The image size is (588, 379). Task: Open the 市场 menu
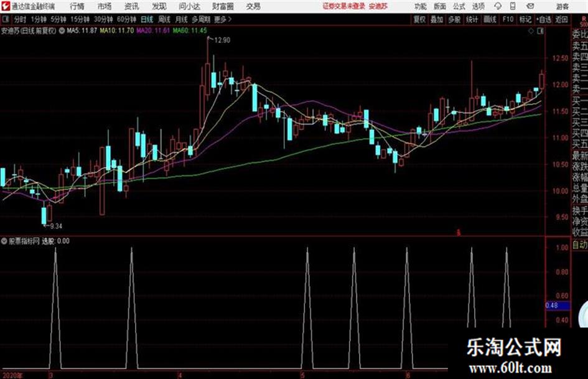click(x=105, y=6)
